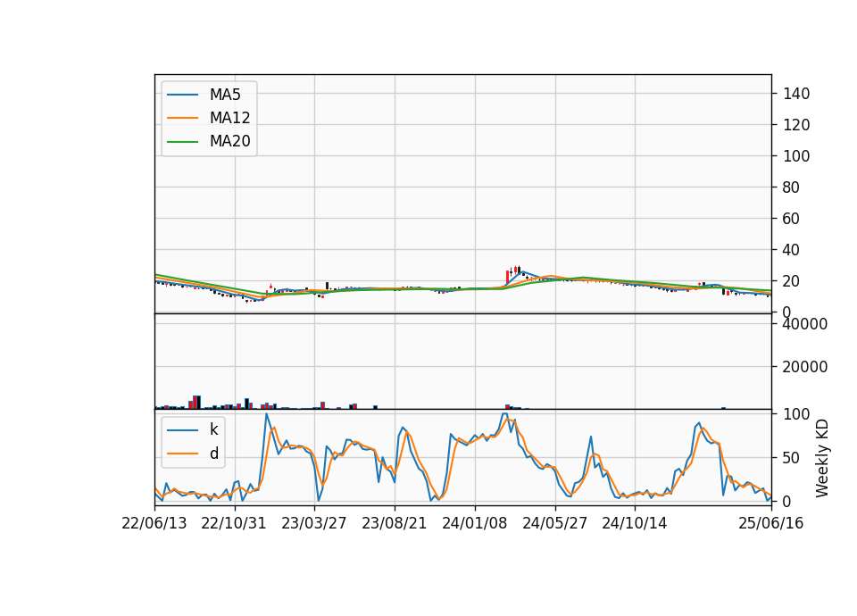Click the orange d legend line sample
The width and height of the screenshot is (857, 616).
(x=182, y=454)
